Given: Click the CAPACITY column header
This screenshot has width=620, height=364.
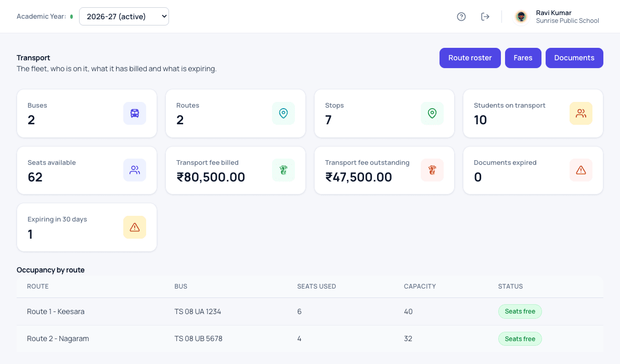Looking at the screenshot, I should [420, 287].
